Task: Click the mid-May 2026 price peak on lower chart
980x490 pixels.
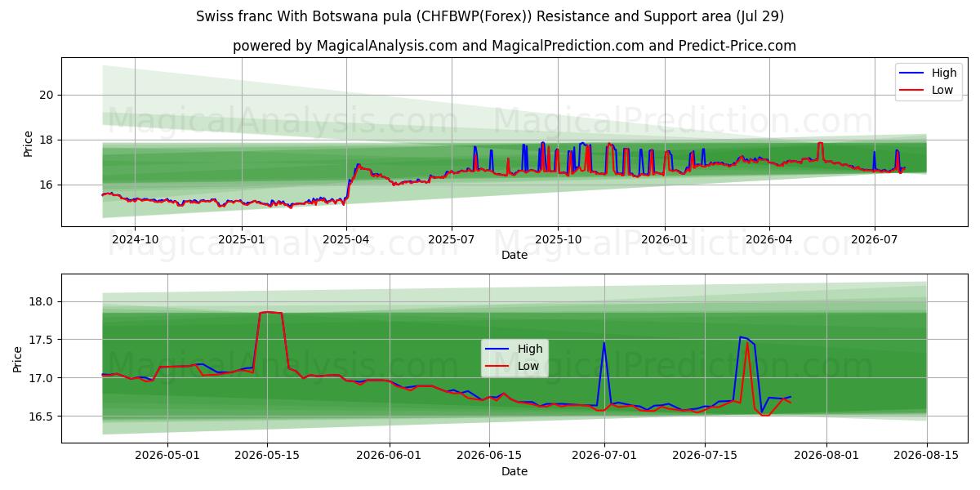Action: click(x=270, y=313)
